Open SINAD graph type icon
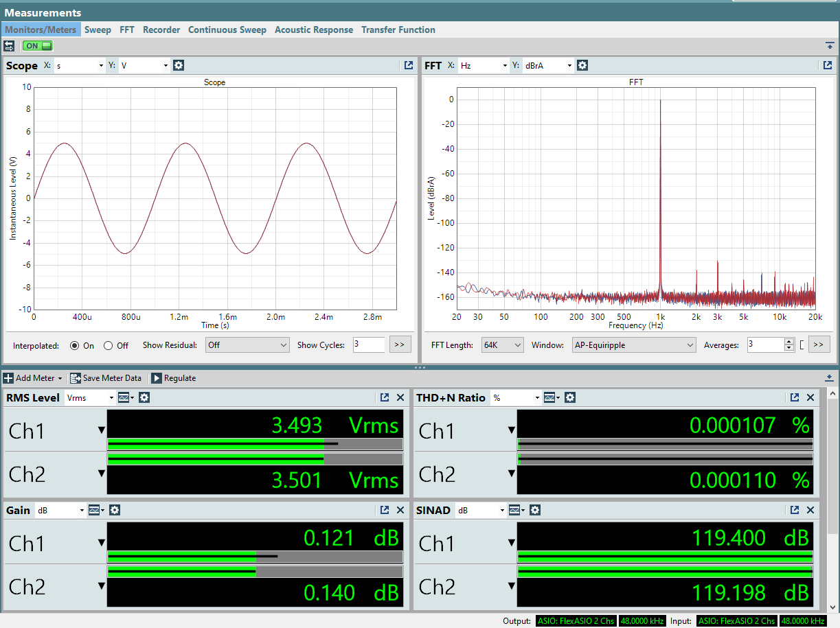This screenshot has height=628, width=840. (517, 510)
